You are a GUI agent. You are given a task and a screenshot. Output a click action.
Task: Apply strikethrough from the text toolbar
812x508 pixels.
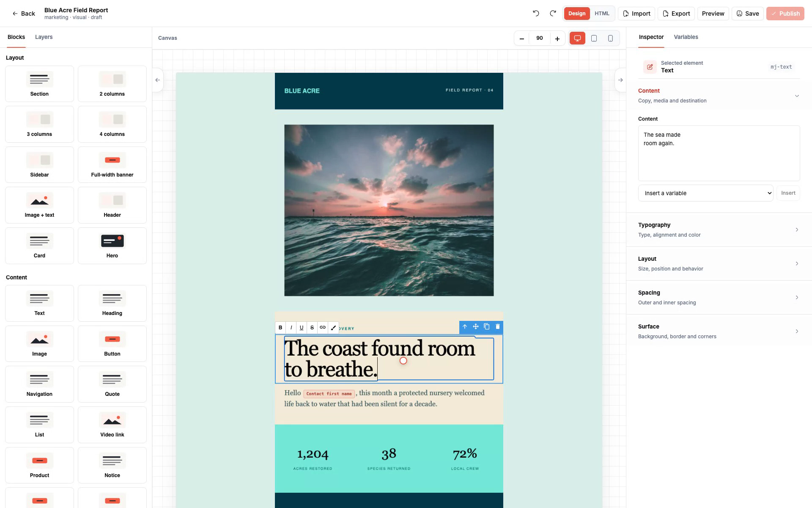tap(312, 328)
